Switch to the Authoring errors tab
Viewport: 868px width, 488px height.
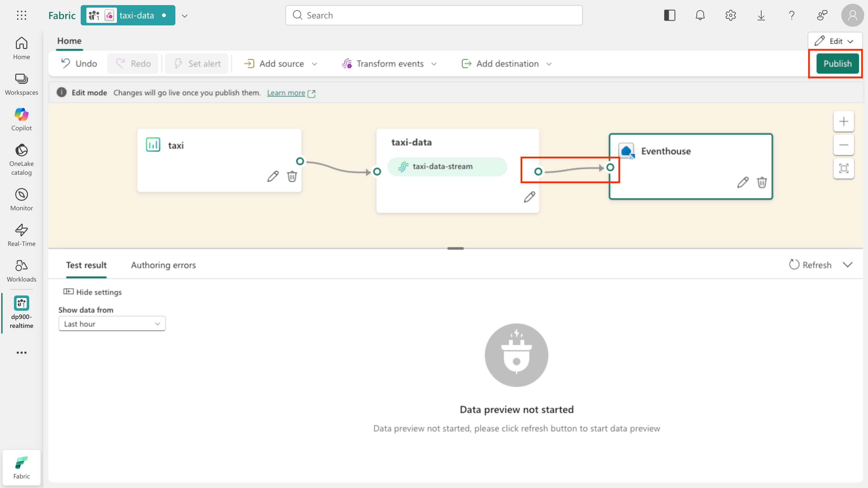[x=163, y=265]
